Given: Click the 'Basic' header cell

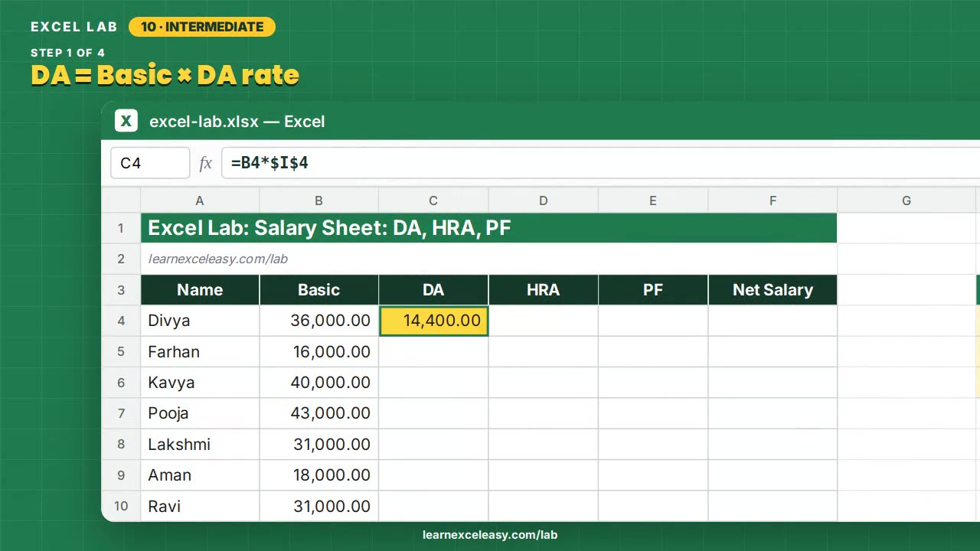Looking at the screenshot, I should click(x=318, y=290).
